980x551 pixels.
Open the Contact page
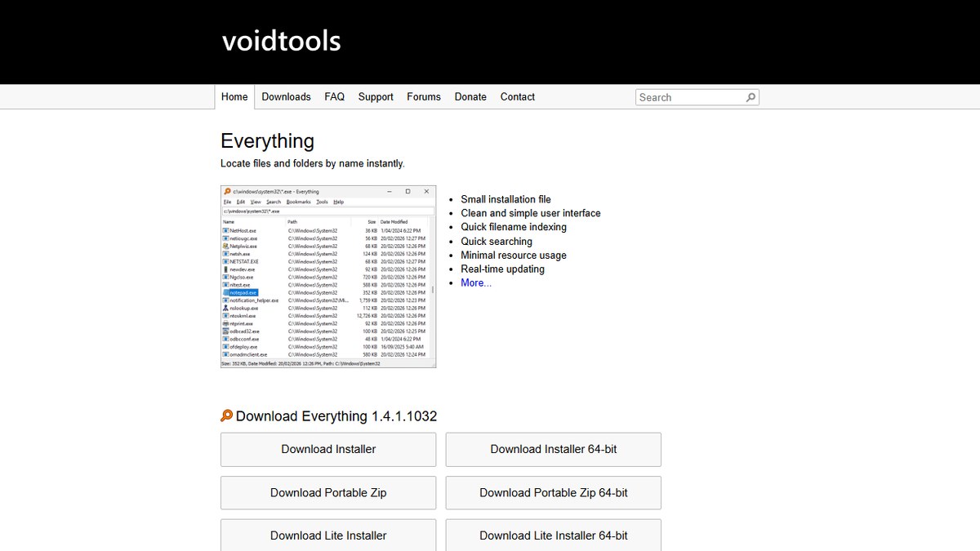point(518,96)
